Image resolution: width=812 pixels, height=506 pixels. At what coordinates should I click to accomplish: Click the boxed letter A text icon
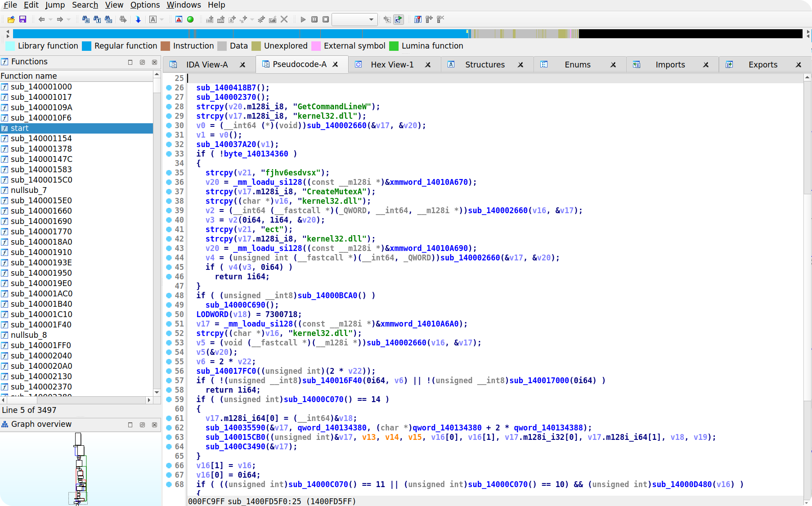click(x=153, y=19)
